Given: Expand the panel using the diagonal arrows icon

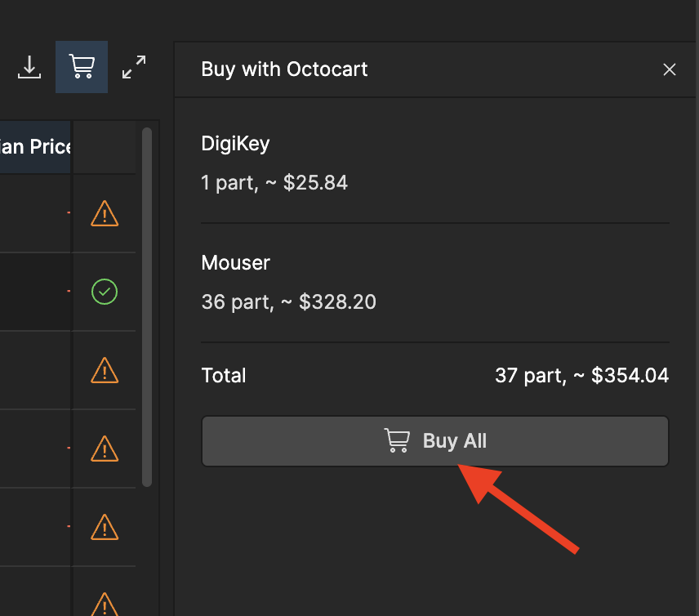Looking at the screenshot, I should (133, 67).
